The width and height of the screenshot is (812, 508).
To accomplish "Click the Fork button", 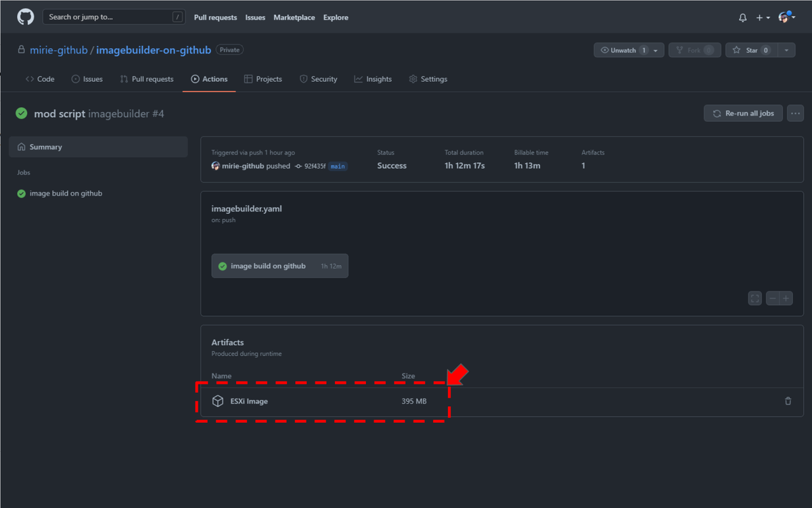I will pos(695,50).
